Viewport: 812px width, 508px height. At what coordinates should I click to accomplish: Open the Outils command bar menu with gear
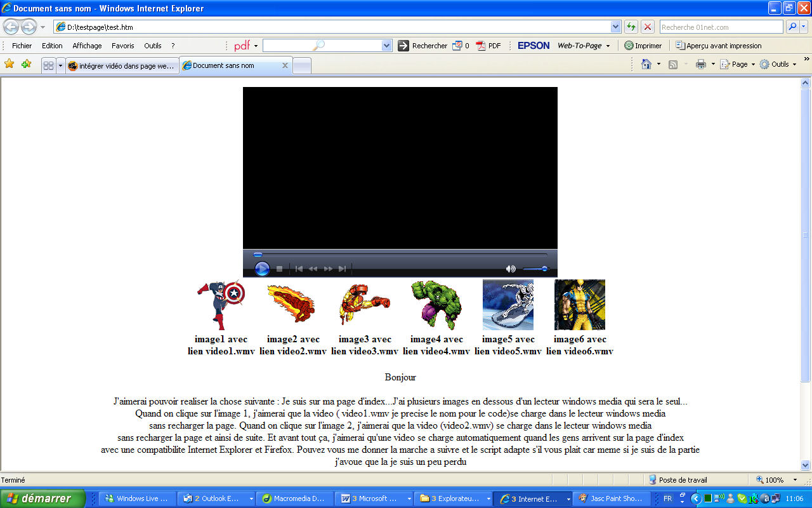778,64
